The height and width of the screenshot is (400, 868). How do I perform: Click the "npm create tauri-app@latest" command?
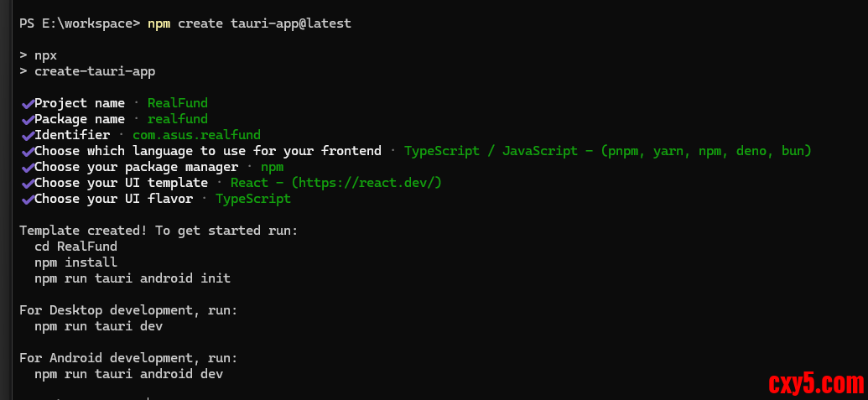point(249,23)
